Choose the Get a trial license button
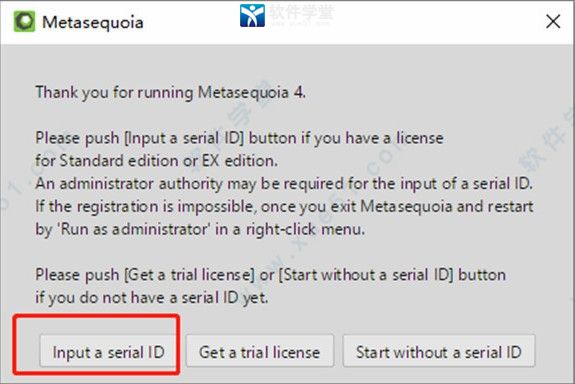Viewport: 575px width, 384px height. (260, 351)
